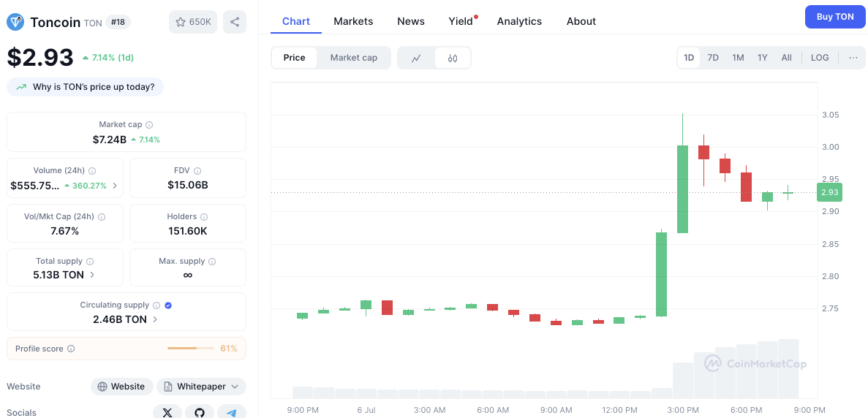
Task: Click the $2.93 price heading
Action: click(x=40, y=57)
